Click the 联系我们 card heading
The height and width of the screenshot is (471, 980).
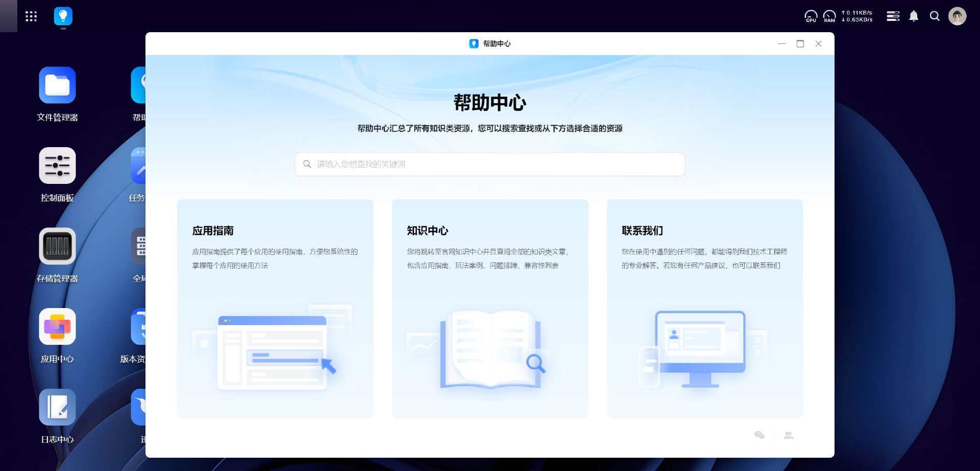coord(643,230)
